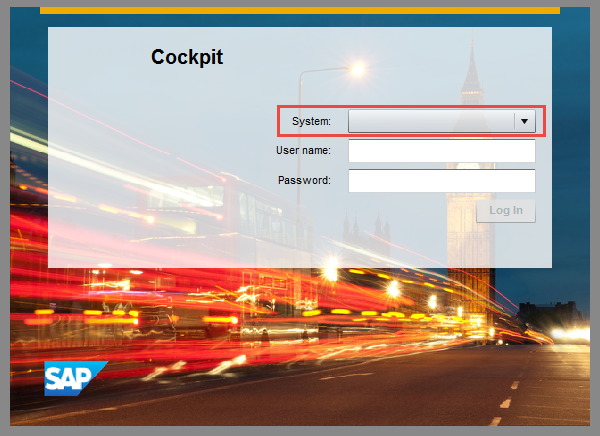Click the orange bar at top

click(300, 10)
